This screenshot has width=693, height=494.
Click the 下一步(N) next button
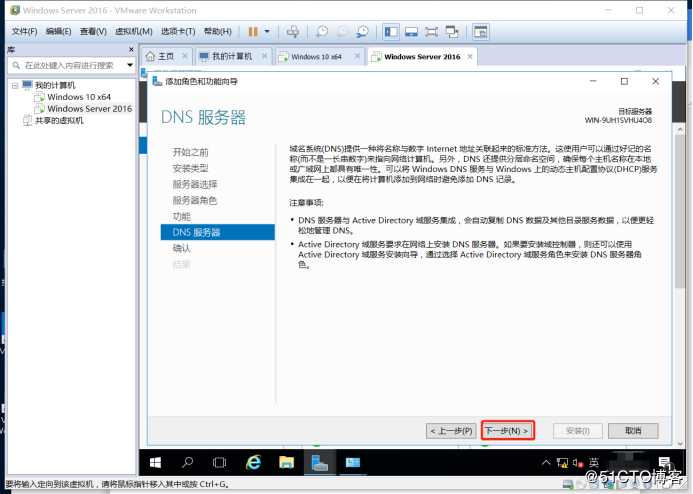[x=507, y=430]
